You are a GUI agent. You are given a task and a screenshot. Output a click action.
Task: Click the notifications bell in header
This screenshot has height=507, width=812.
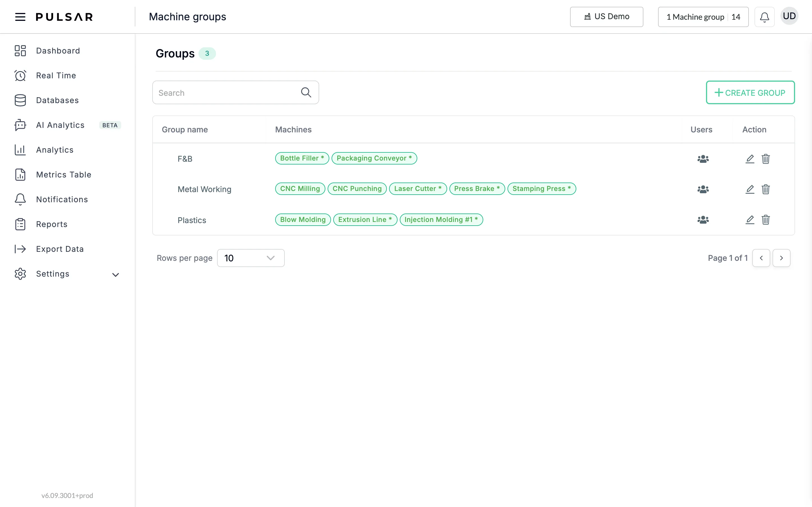pos(764,17)
